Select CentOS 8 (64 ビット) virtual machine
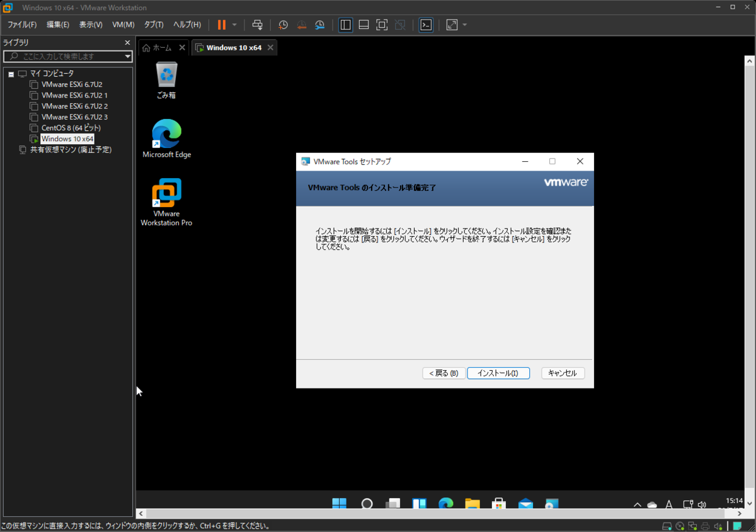The image size is (756, 532). point(71,128)
